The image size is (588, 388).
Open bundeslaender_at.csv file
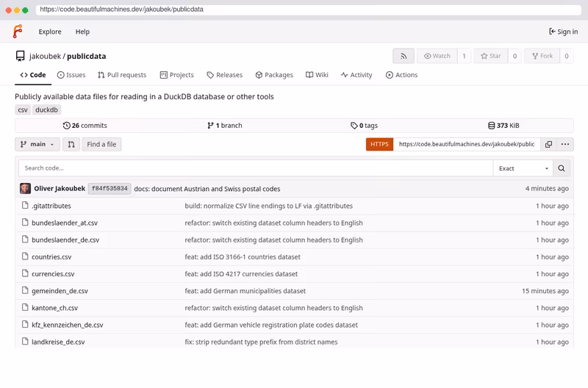pos(65,223)
